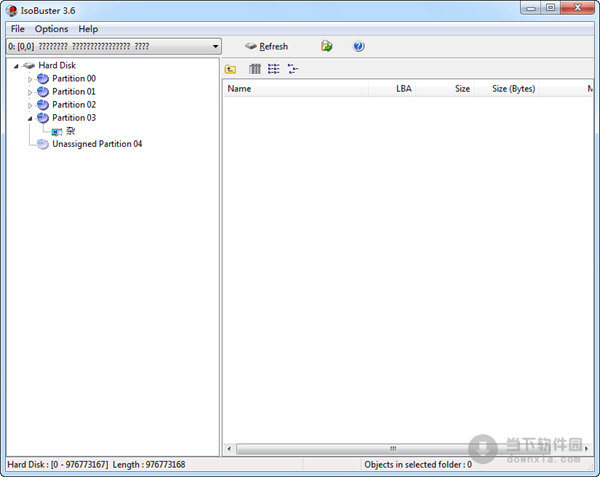The width and height of the screenshot is (600, 477).
Task: Select Unassigned Partition 04
Action: click(97, 144)
